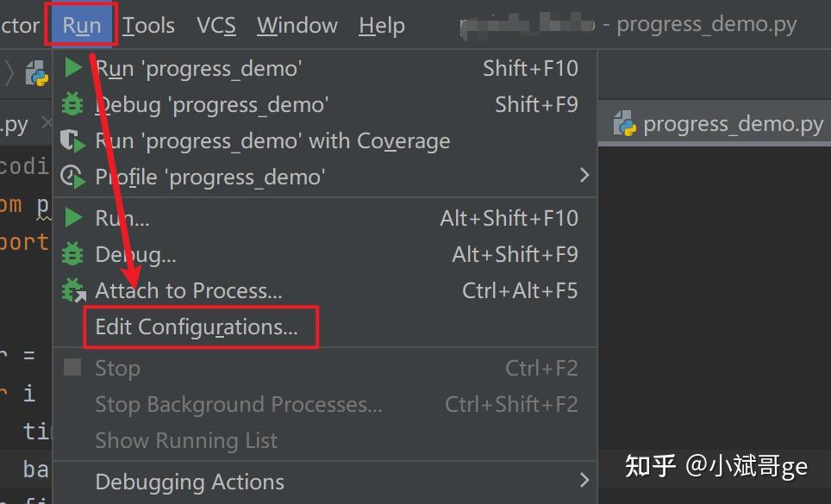This screenshot has width=831, height=504.
Task: Select the Debug icon next to 'Debug...' entry
Action: (72, 254)
